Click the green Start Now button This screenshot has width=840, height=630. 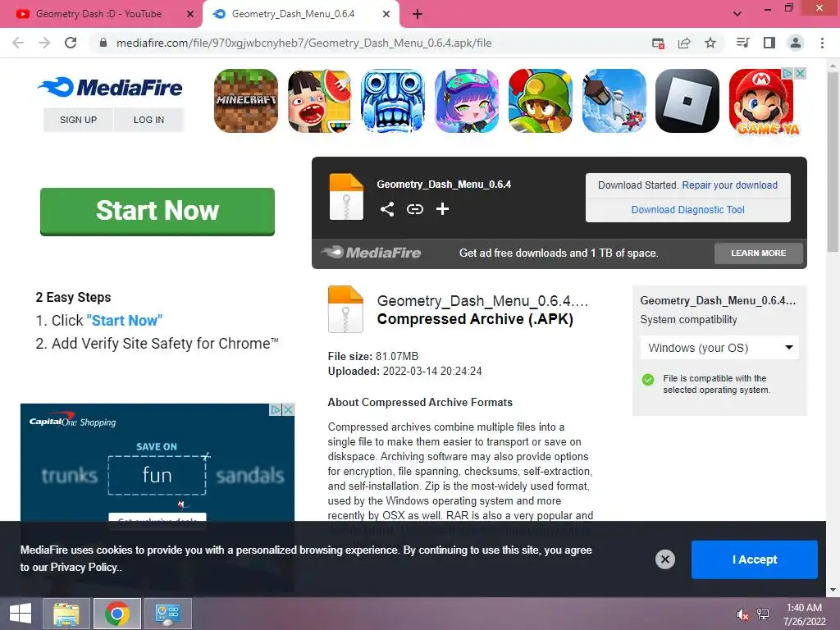(x=157, y=212)
